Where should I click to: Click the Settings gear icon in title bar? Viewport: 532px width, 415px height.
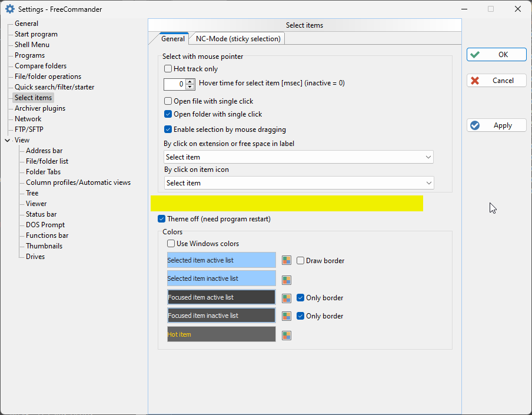tap(10, 9)
